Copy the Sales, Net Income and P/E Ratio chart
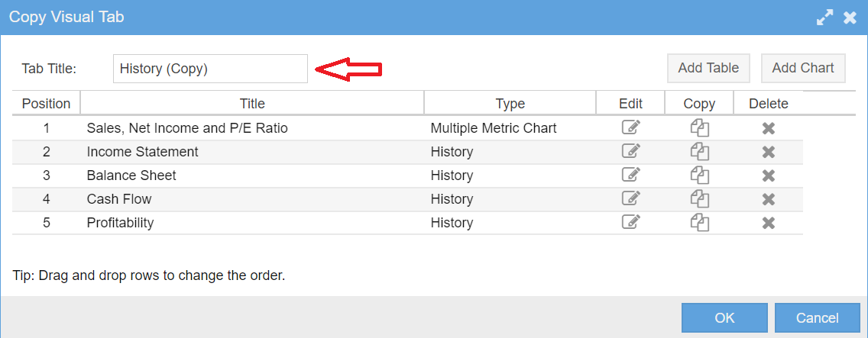This screenshot has width=868, height=338. [x=700, y=128]
